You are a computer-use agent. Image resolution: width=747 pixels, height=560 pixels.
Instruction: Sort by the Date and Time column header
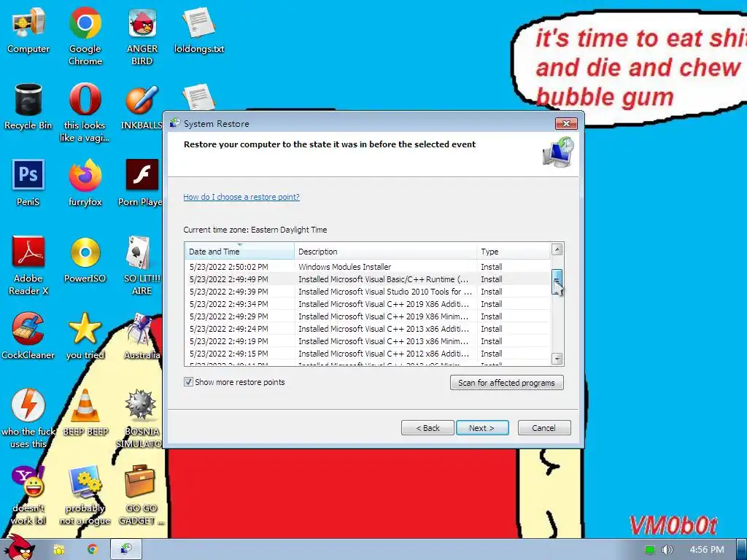click(x=239, y=252)
